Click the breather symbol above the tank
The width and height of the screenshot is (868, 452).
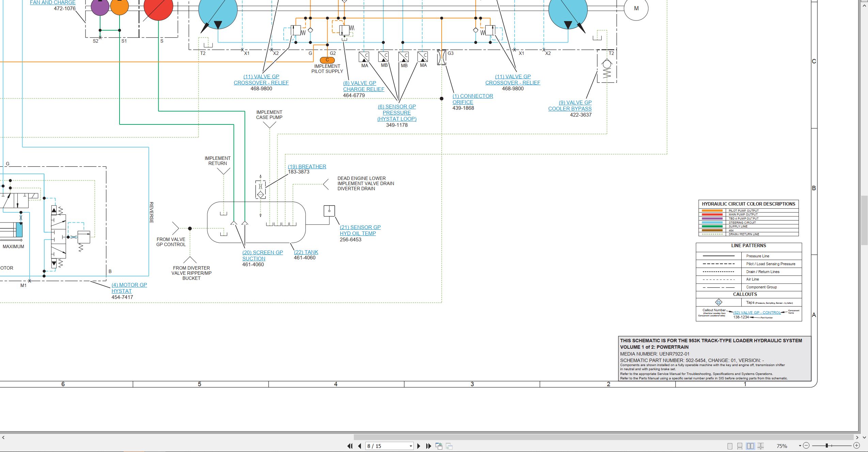point(261,190)
